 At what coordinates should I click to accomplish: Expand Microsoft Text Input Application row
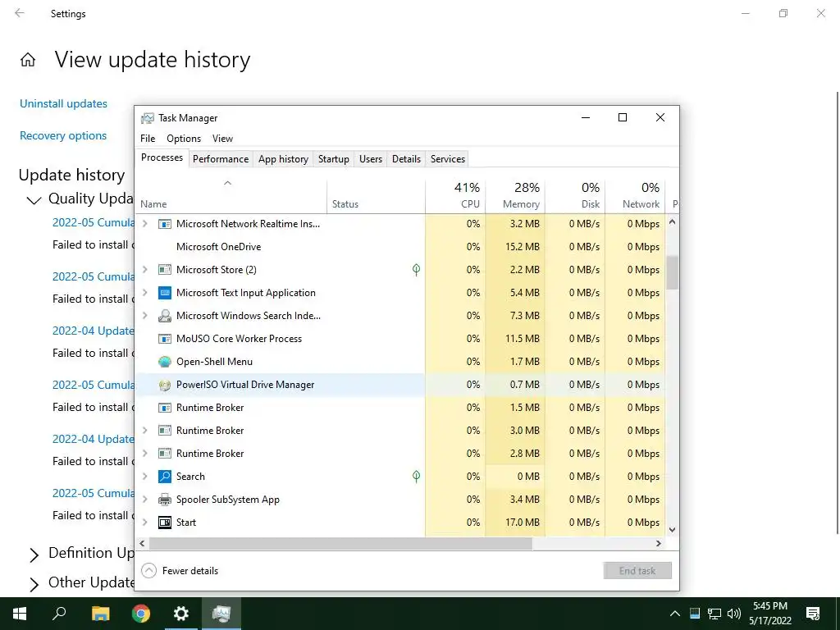pyautogui.click(x=144, y=293)
